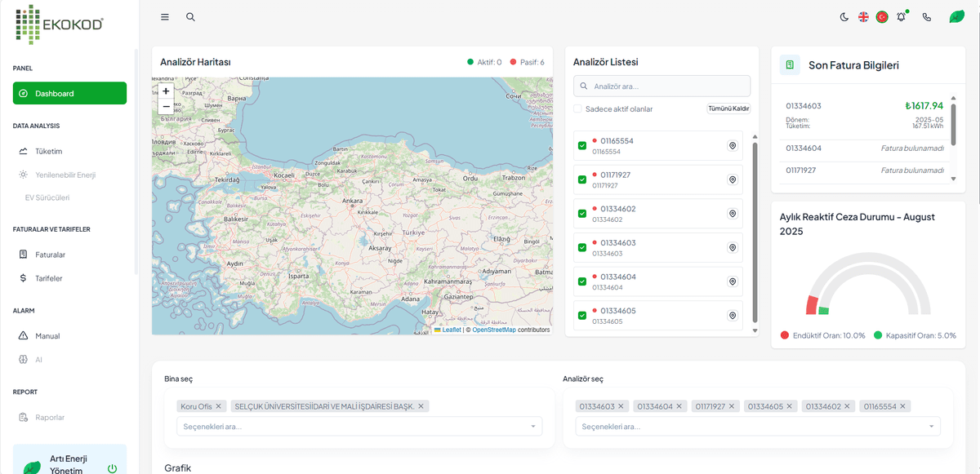Remove the 01165554 analyzer tag
Screen dimensions: 980x474
(x=903, y=406)
